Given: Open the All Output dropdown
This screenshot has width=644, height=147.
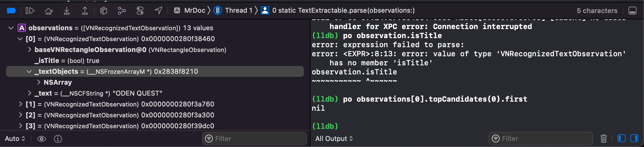Looking at the screenshot, I should pos(334,139).
